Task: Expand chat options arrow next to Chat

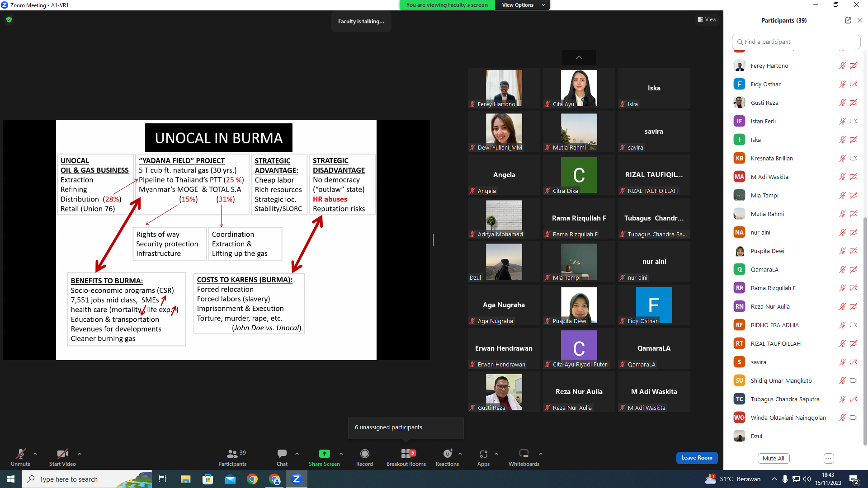Action: click(297, 454)
